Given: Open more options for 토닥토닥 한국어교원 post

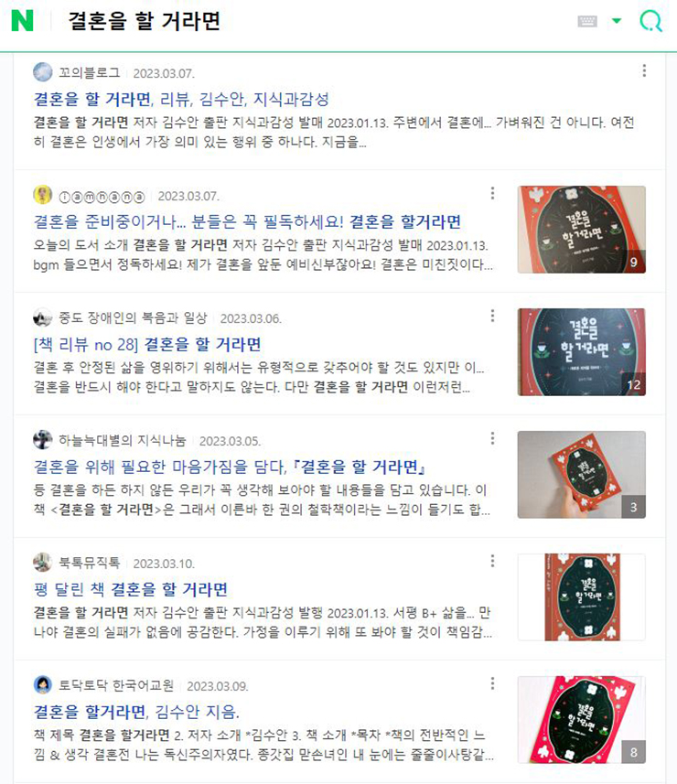Looking at the screenshot, I should click(x=492, y=683).
